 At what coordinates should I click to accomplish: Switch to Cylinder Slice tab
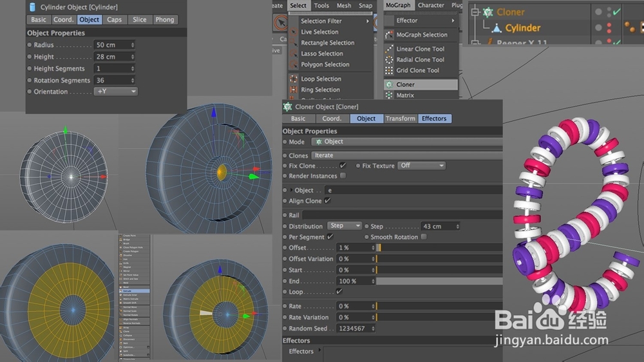coord(140,19)
